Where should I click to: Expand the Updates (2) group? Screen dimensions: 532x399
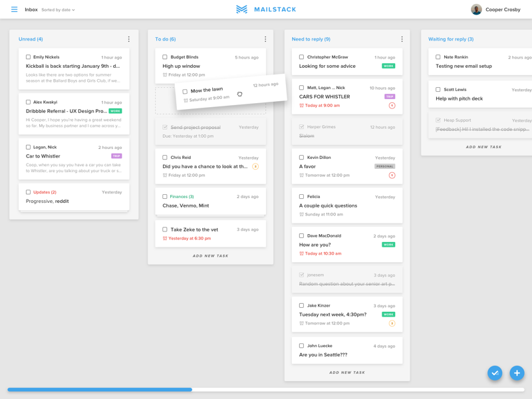coord(45,192)
